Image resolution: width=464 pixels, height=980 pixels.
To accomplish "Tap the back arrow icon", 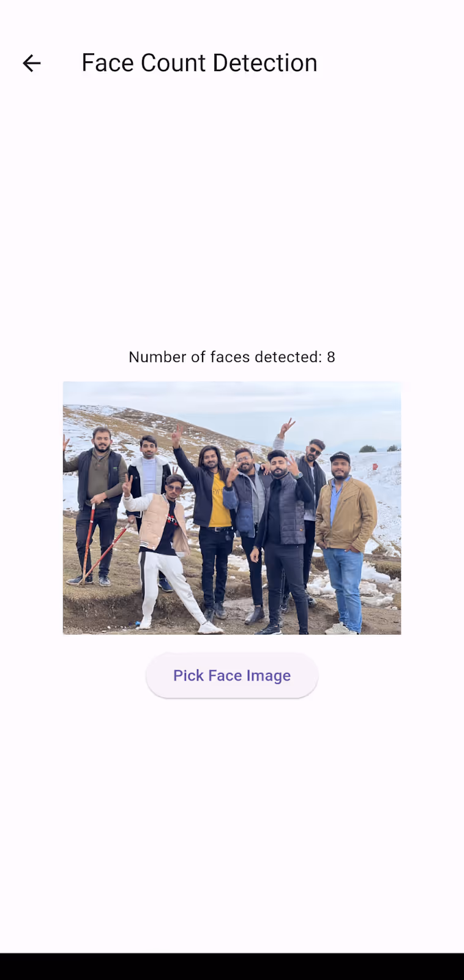I will pos(31,63).
